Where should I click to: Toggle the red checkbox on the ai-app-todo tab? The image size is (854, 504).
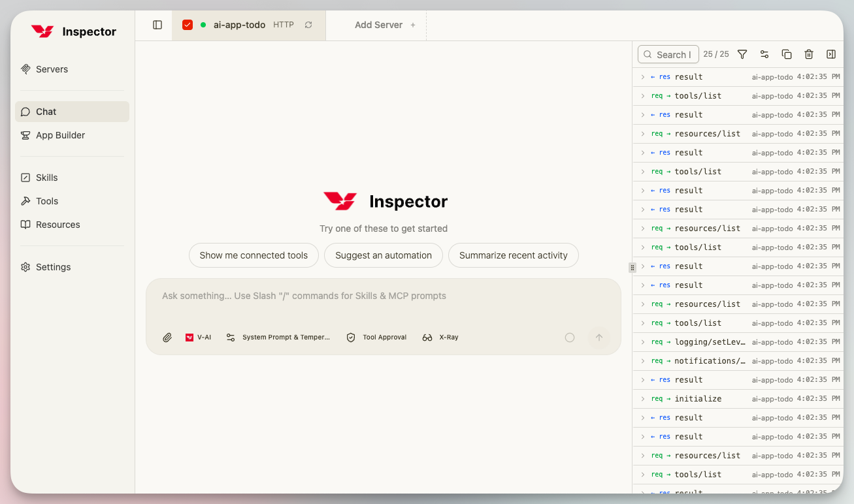tap(188, 25)
